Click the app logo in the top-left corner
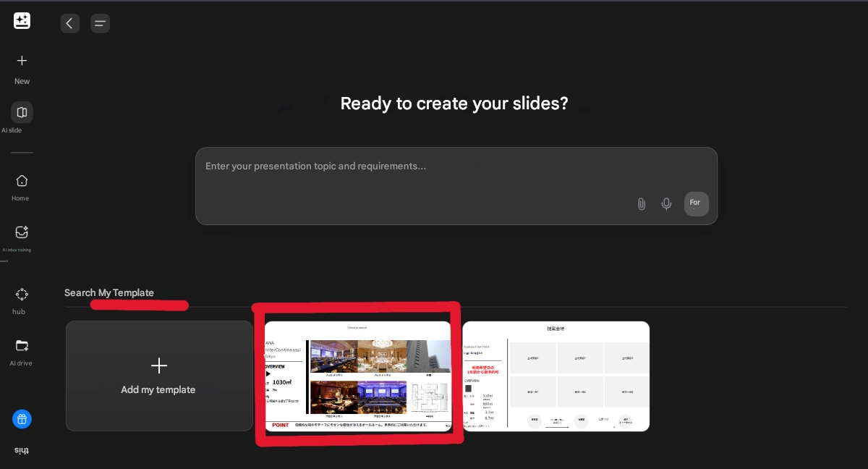 (x=22, y=21)
